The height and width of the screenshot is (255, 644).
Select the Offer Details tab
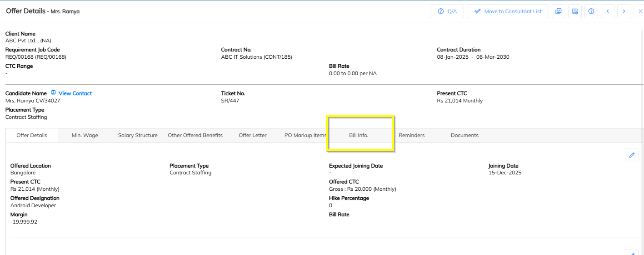(32, 135)
